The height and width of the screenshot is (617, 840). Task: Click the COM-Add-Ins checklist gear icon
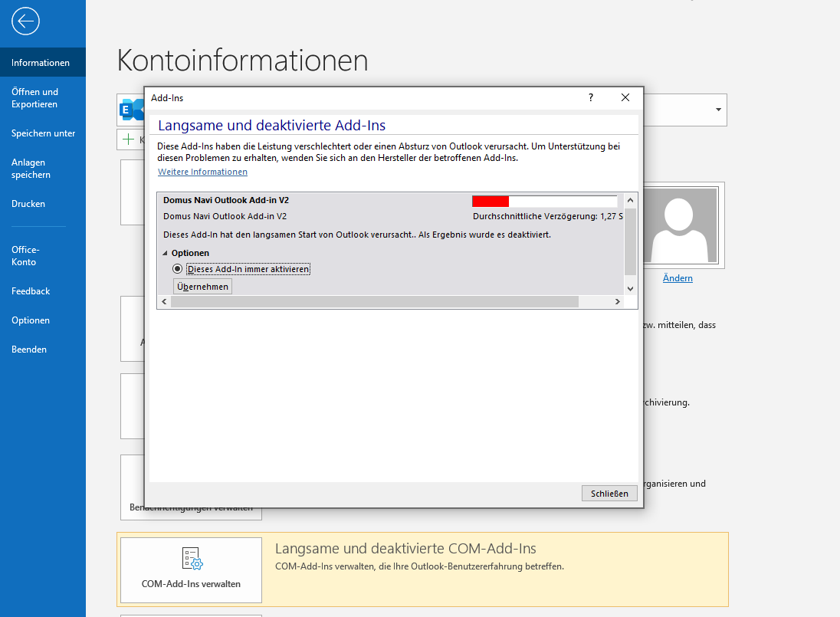coord(192,558)
